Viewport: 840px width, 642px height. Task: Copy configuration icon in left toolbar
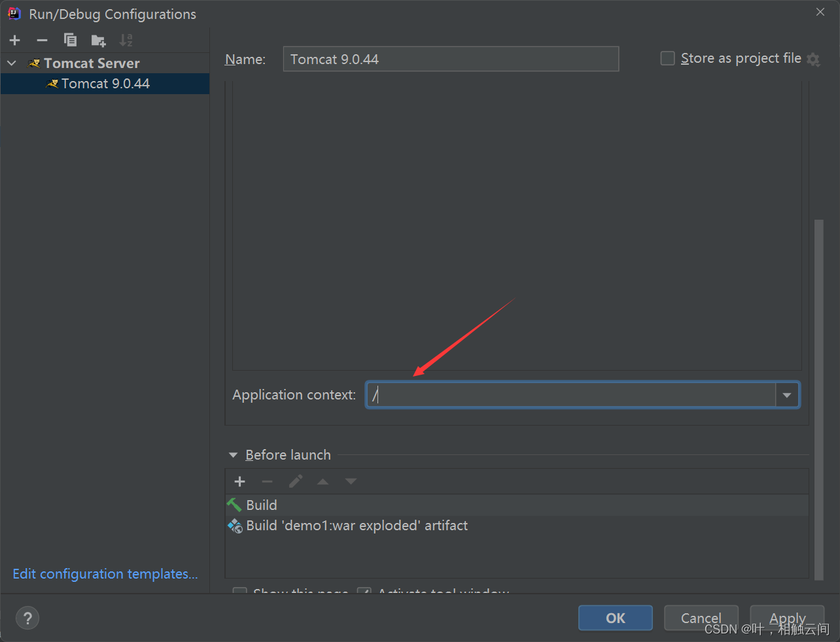[x=70, y=41]
